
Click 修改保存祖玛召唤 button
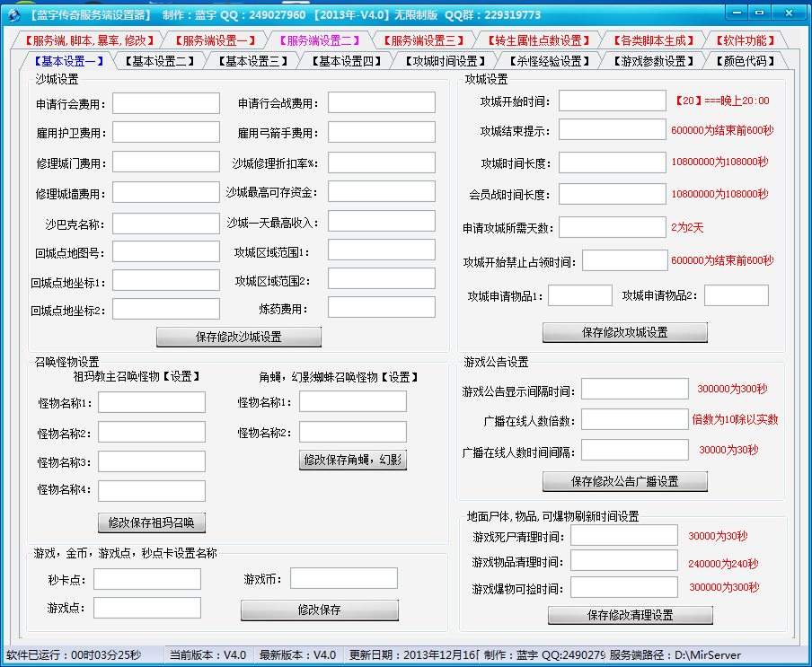coord(151,522)
